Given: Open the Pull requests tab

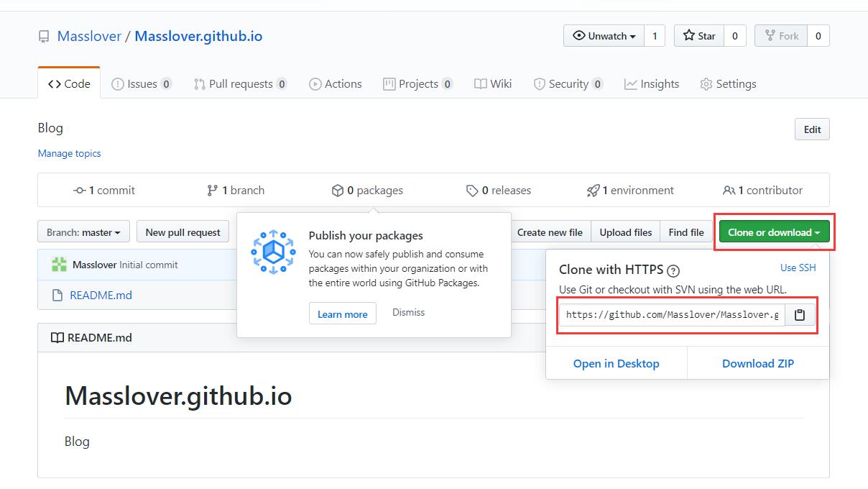Looking at the screenshot, I should (x=241, y=83).
